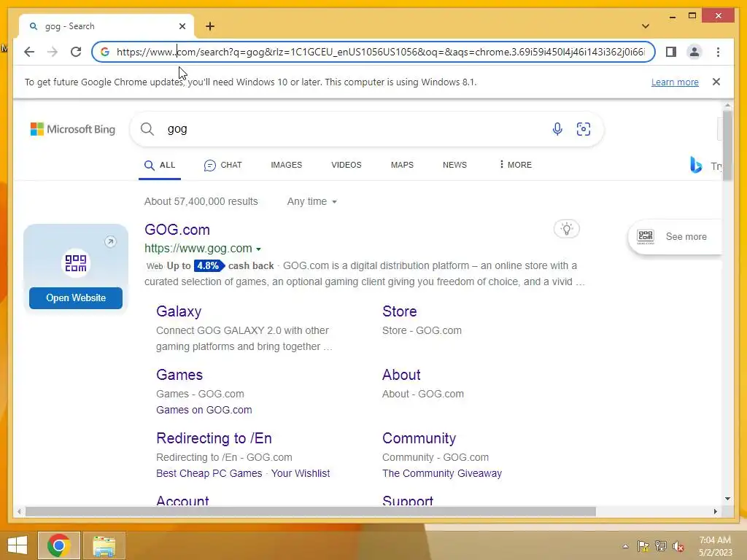Click the Chrome taskbar icon
The height and width of the screenshot is (560, 747).
pos(58,545)
